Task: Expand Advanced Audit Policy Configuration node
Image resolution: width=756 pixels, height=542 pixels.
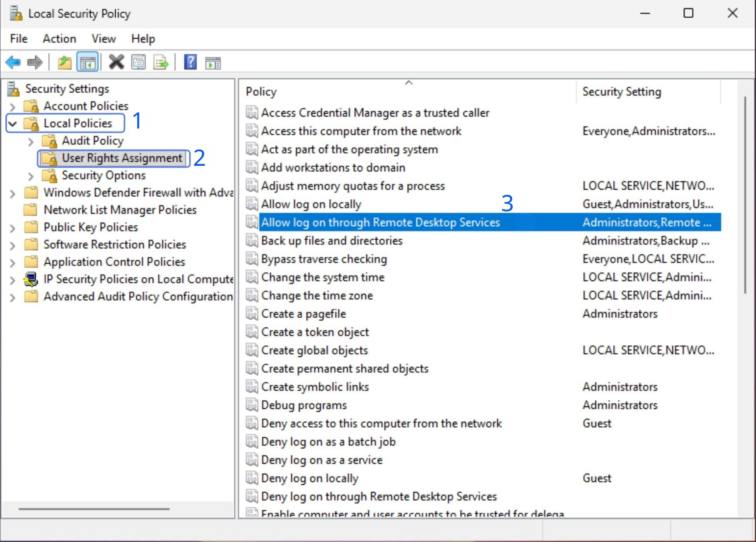Action: [x=12, y=297]
